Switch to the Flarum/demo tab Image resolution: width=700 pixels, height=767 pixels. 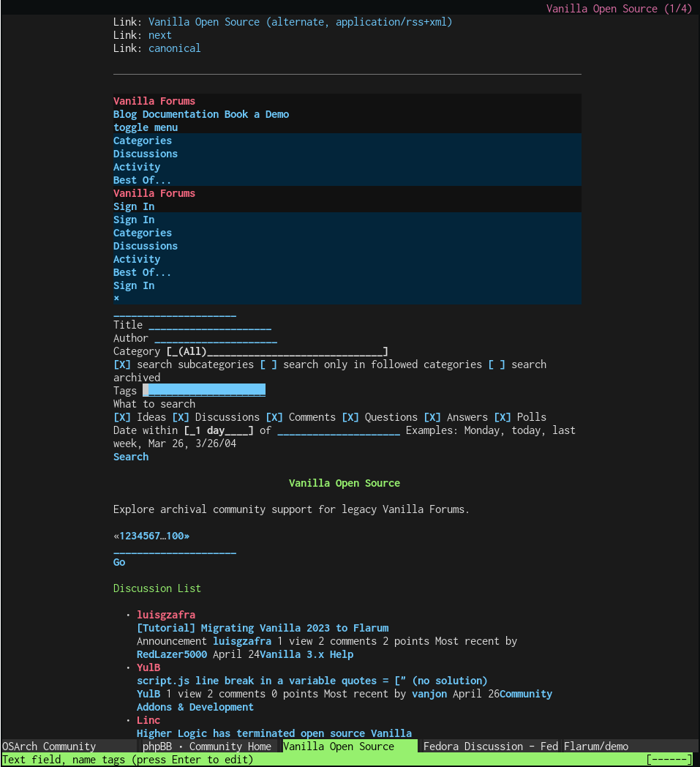(630, 747)
